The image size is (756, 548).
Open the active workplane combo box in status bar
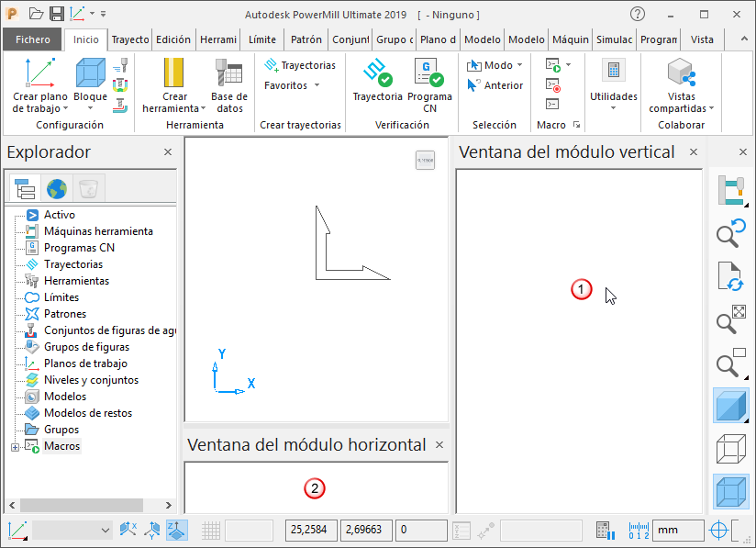72,531
